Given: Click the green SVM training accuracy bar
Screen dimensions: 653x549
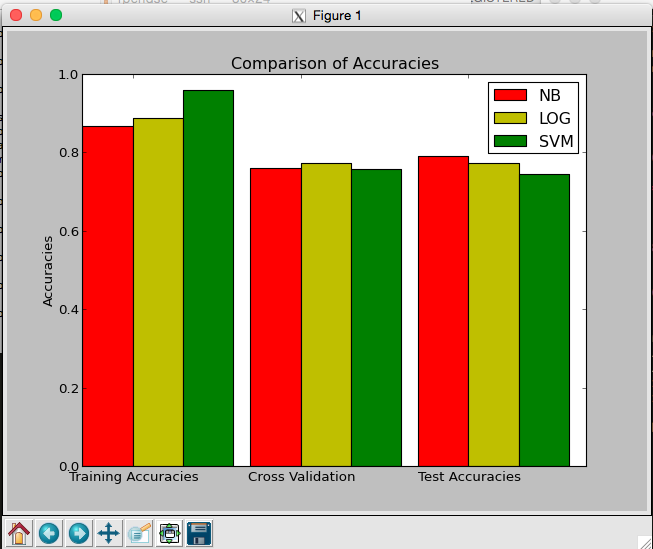Looking at the screenshot, I should tap(209, 278).
